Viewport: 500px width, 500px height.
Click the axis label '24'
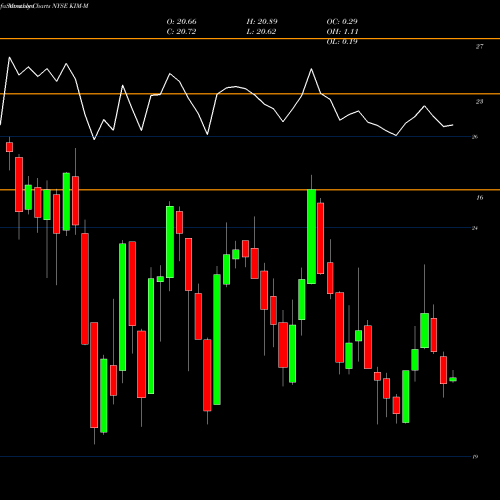(x=475, y=228)
